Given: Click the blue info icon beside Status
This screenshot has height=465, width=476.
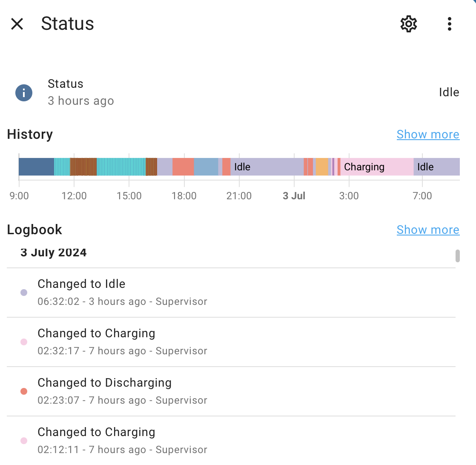Looking at the screenshot, I should (24, 92).
